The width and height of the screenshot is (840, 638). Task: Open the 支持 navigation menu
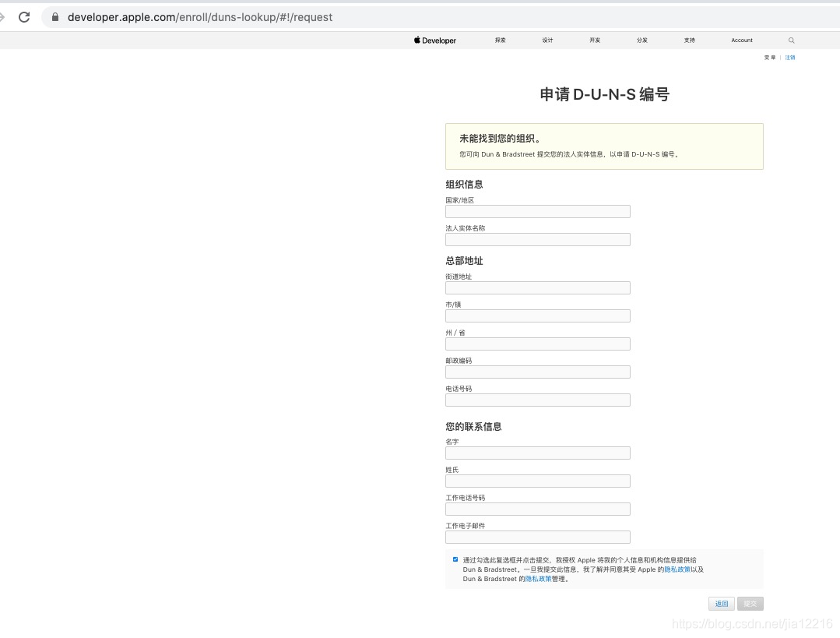point(689,40)
